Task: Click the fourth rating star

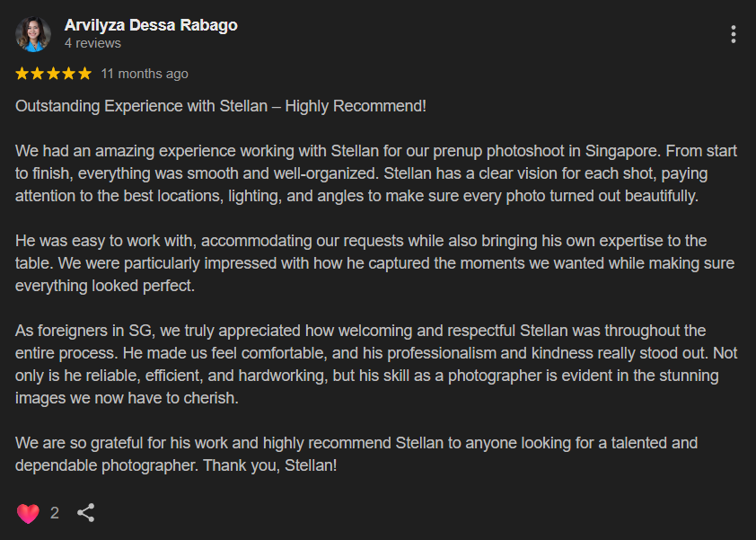Action: pyautogui.click(x=69, y=74)
